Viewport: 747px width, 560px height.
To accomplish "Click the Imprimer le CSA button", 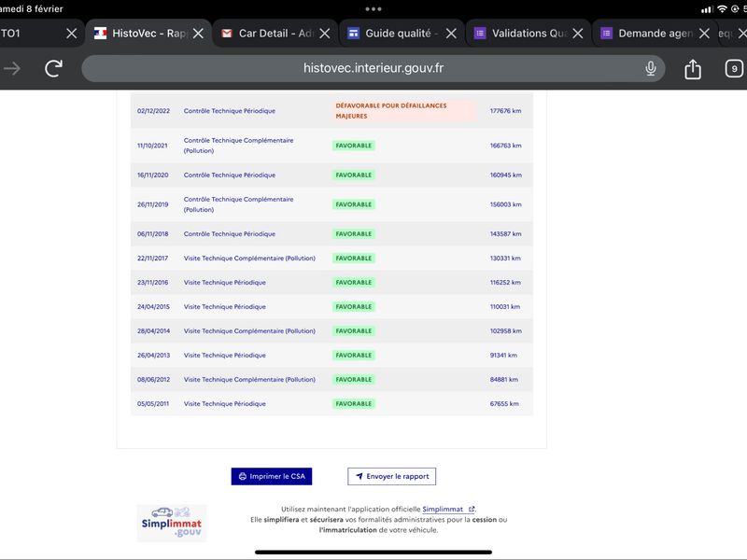I will coord(272,476).
